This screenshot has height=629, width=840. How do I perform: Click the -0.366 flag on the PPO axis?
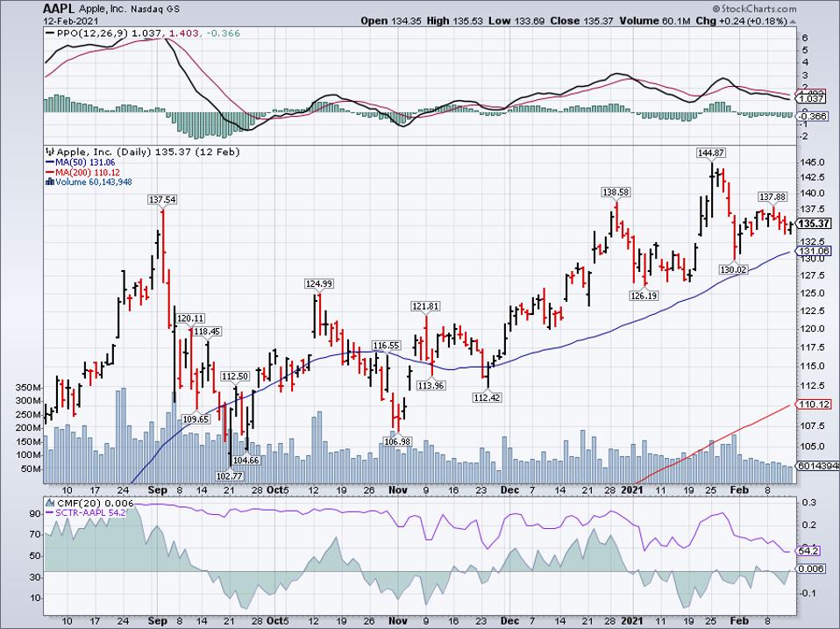point(813,117)
